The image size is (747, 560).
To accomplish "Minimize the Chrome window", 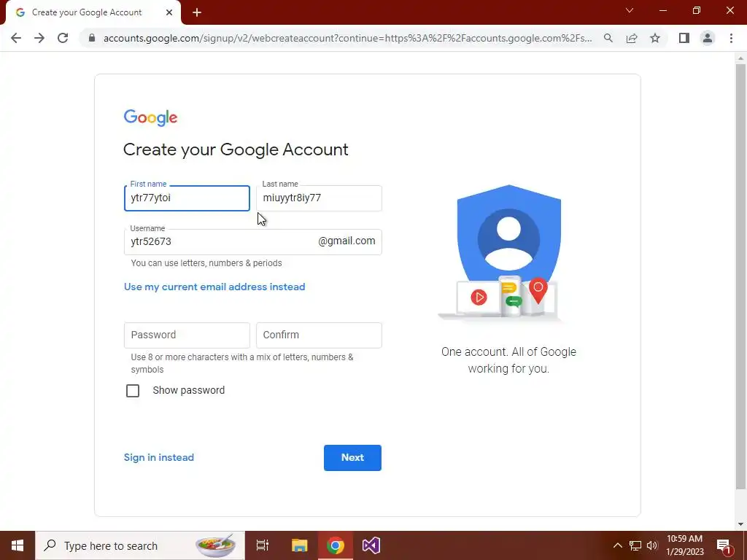I will click(663, 10).
